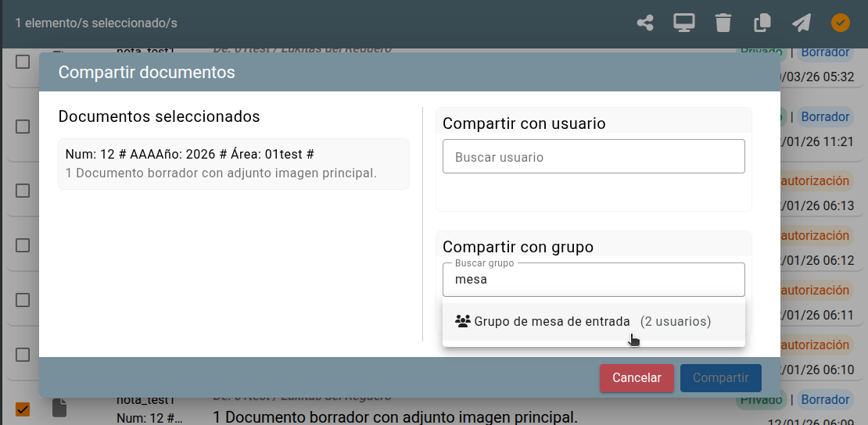The width and height of the screenshot is (868, 425).
Task: Click the autorización badge on the 06:10 row
Action: [816, 345]
